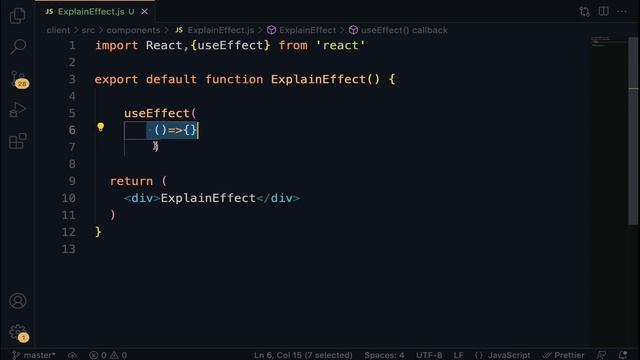Click 'Ln 6, Col 15 (7 selected)' status
The width and height of the screenshot is (640, 360).
[303, 355]
